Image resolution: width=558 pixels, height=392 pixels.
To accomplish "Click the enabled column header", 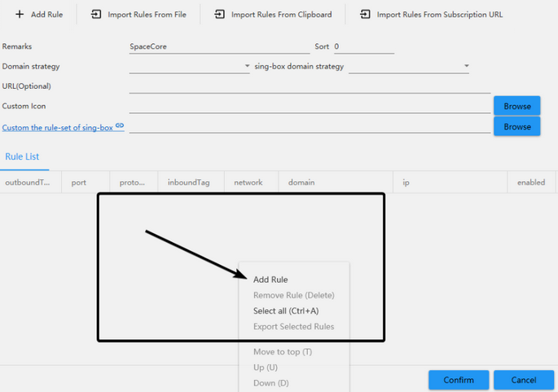I will click(531, 183).
